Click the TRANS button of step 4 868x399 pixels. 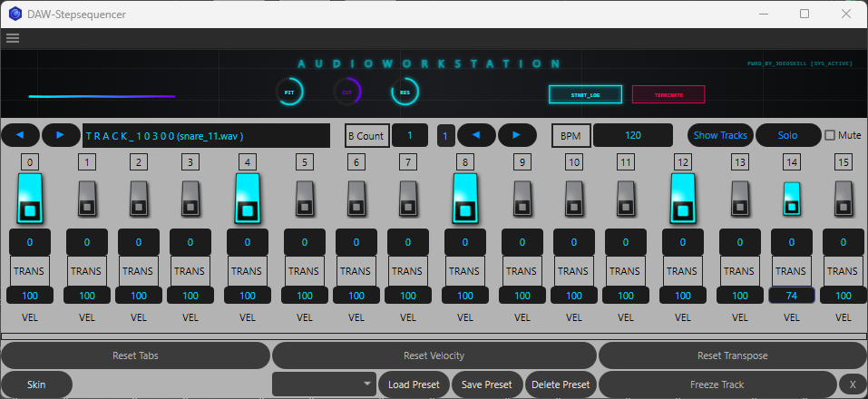tap(248, 271)
